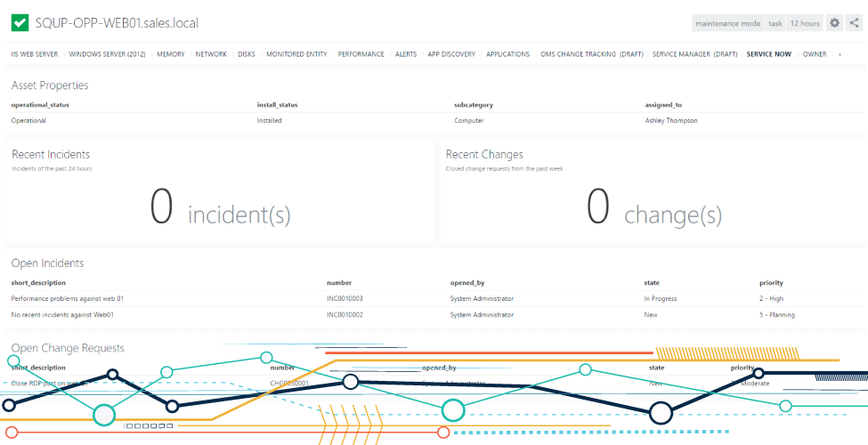Select the App Discovery tab

click(x=451, y=54)
